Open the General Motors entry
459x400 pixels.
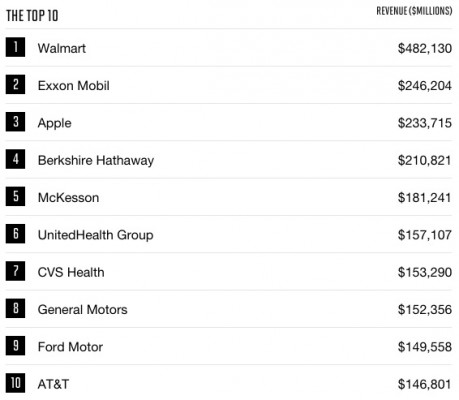83,310
